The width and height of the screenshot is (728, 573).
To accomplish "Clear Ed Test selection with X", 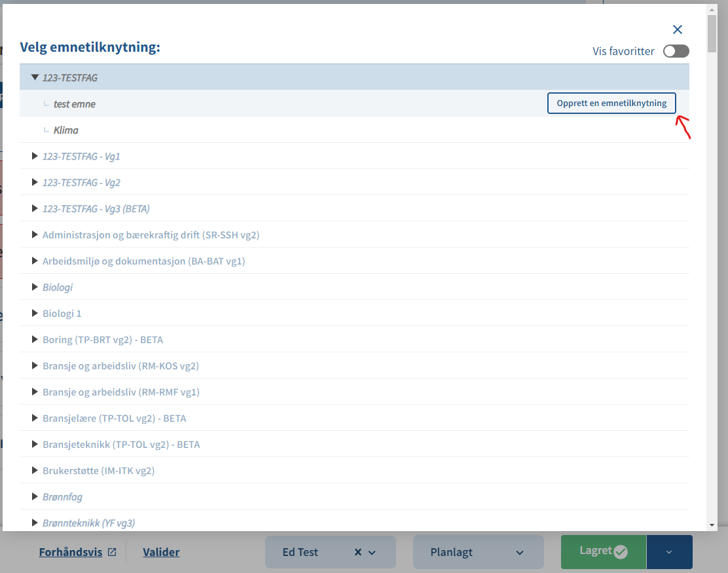I will point(358,552).
